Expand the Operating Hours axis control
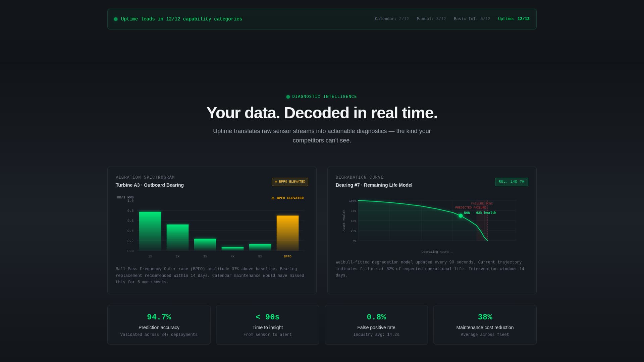 pyautogui.click(x=436, y=252)
